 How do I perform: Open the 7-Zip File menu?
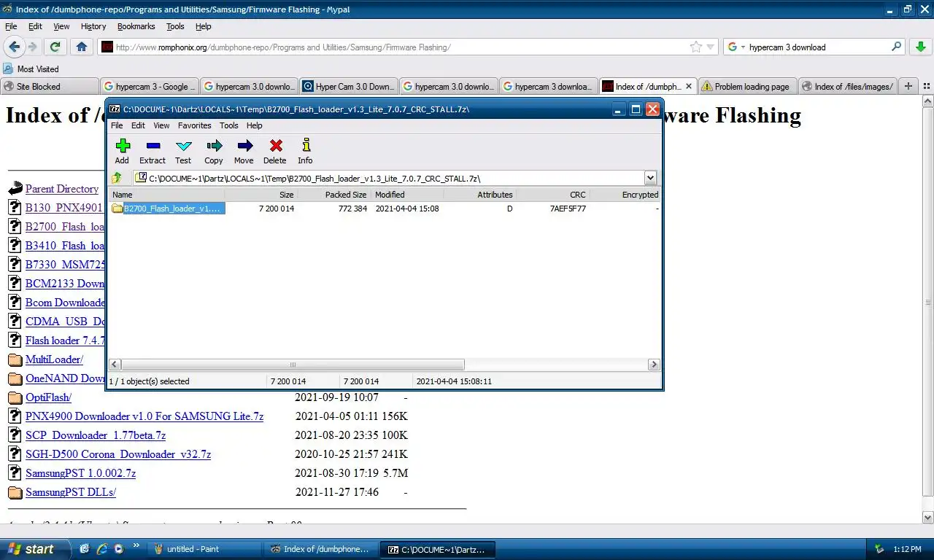117,125
